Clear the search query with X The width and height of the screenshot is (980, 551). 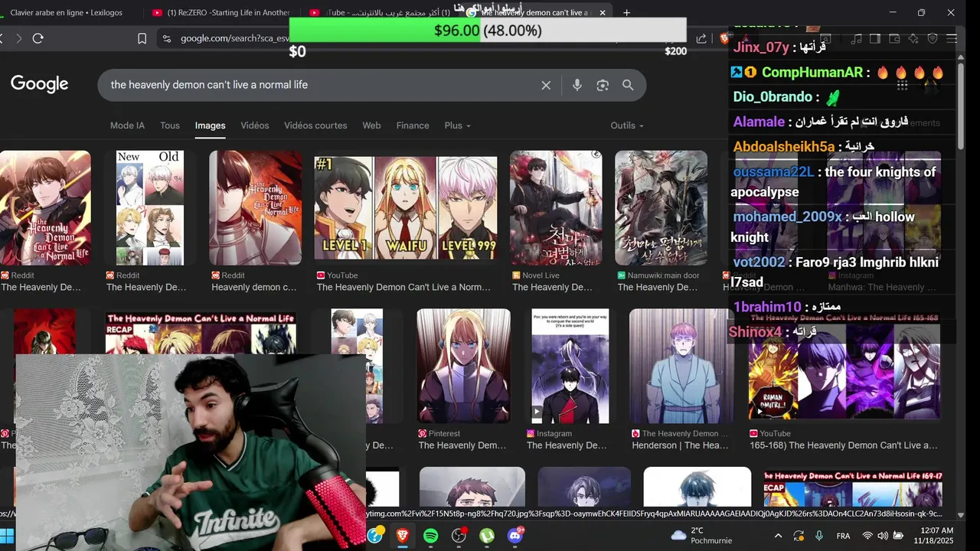tap(546, 85)
